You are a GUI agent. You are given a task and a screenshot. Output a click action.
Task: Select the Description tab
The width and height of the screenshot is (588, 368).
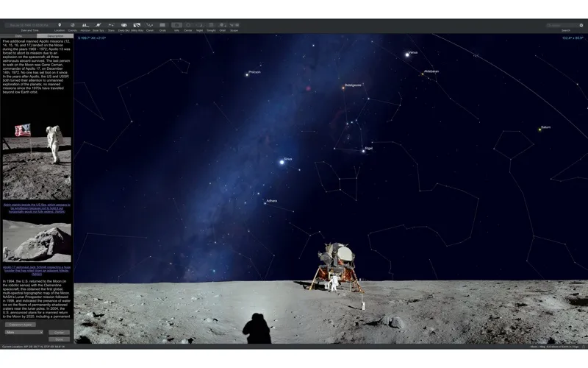click(55, 35)
